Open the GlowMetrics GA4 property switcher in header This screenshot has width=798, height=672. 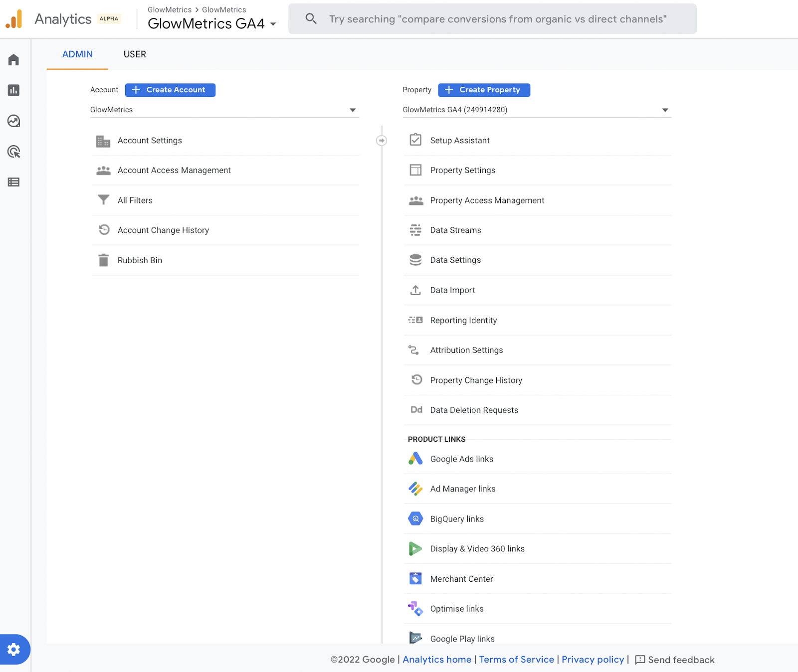212,23
